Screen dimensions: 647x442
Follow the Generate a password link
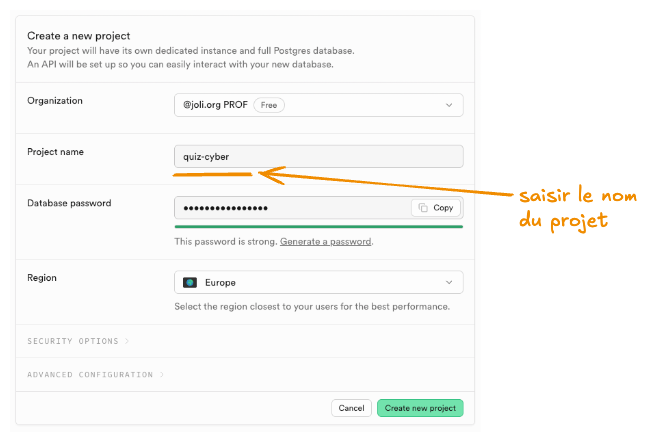pyautogui.click(x=325, y=242)
